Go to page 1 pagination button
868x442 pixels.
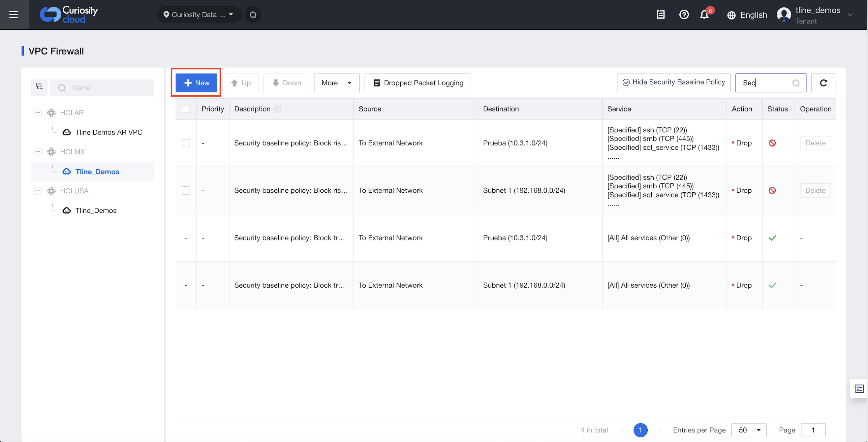click(x=640, y=430)
